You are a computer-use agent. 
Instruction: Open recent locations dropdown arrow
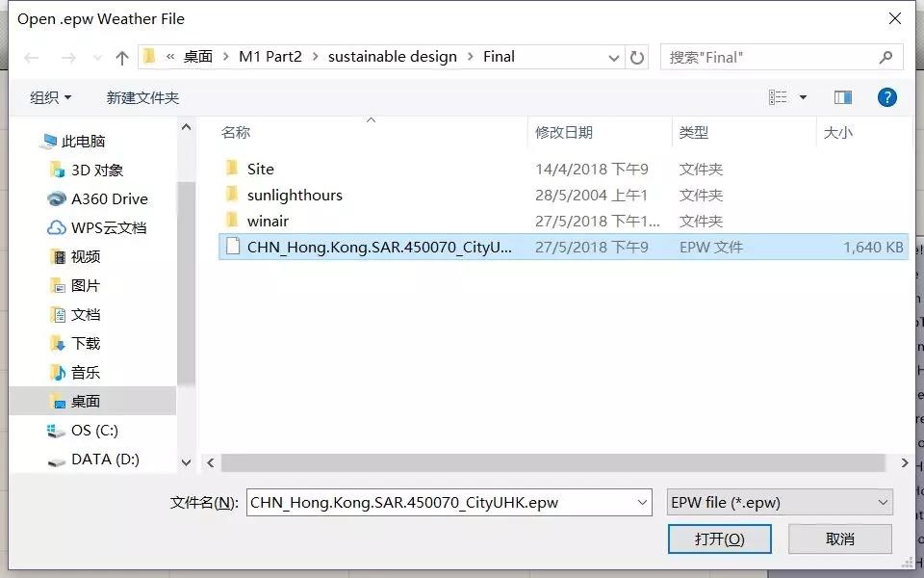(97, 58)
